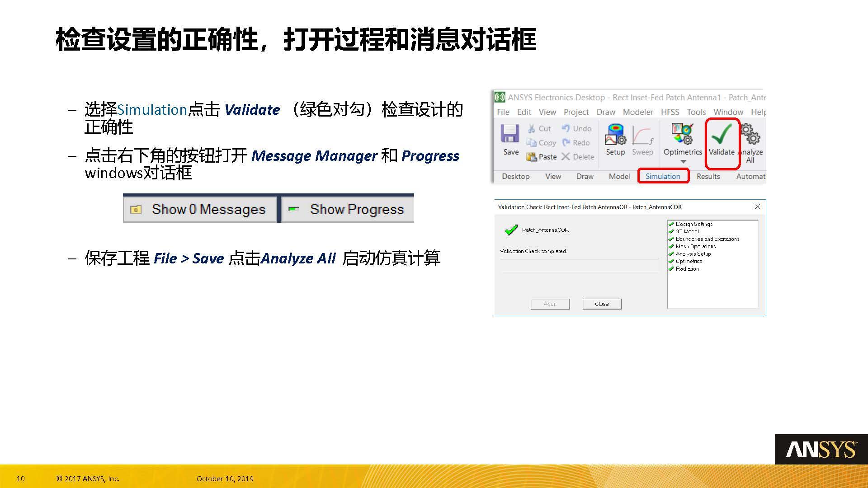
Task: Click the Optimetrics toolbar icon
Action: pos(682,133)
